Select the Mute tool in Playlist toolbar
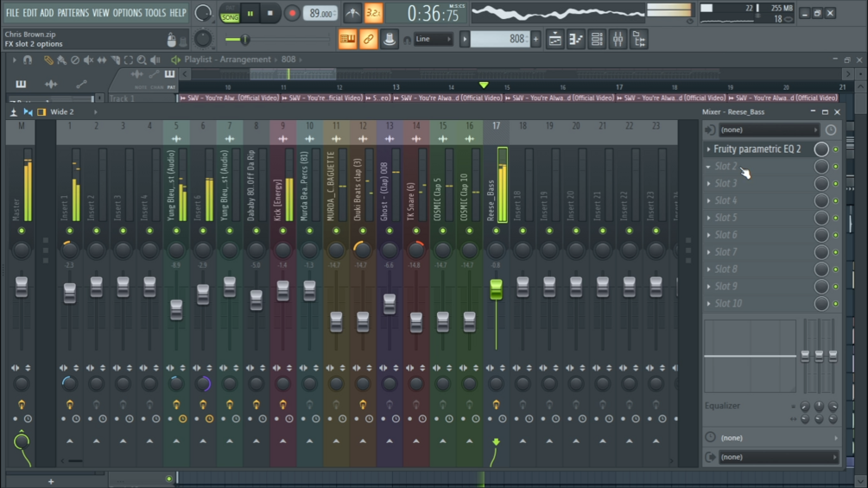The image size is (868, 488). pyautogui.click(x=88, y=60)
